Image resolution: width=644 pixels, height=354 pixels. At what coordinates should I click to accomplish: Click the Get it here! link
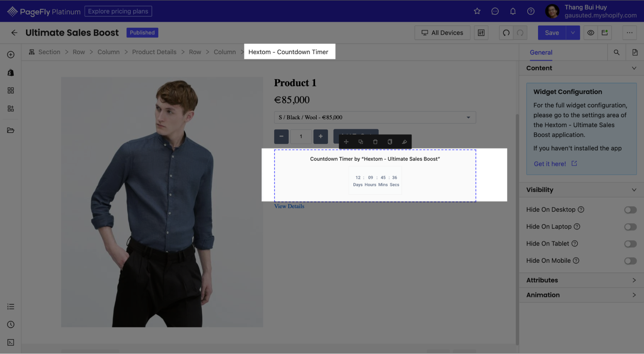(555, 164)
